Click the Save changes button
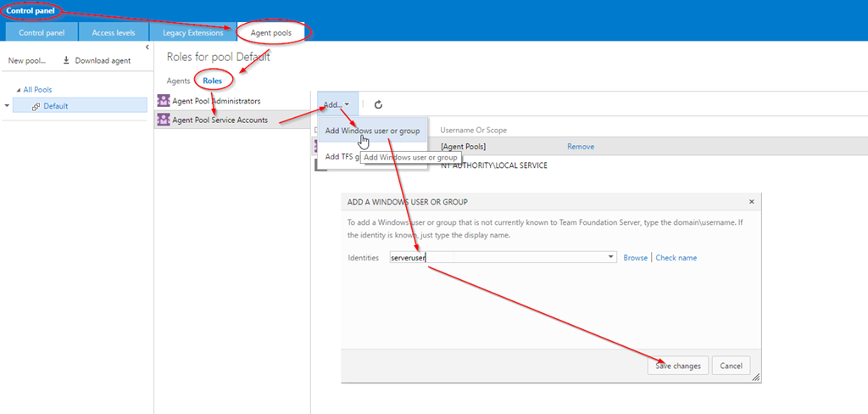This screenshot has height=414, width=868. pyautogui.click(x=677, y=366)
